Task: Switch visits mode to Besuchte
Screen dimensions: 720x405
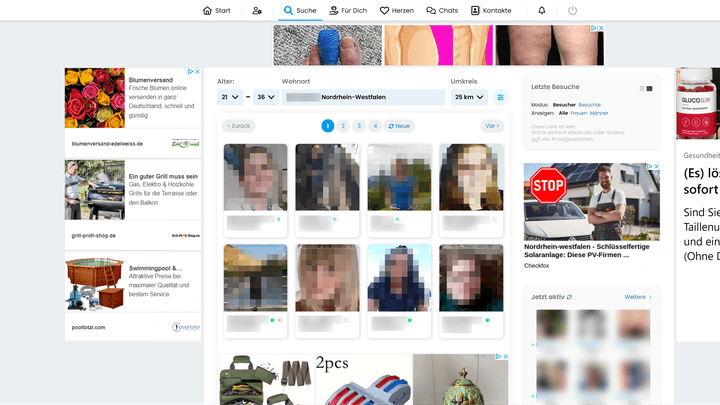Action: pos(589,104)
